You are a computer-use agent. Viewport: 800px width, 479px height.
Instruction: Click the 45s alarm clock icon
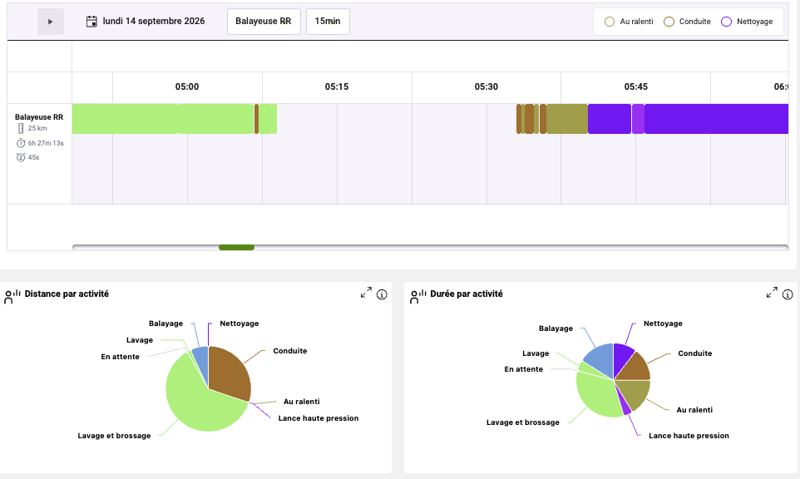[x=21, y=157]
